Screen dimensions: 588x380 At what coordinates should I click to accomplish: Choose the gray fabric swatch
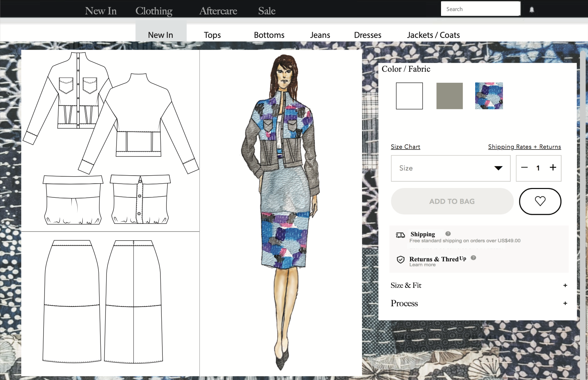point(449,96)
